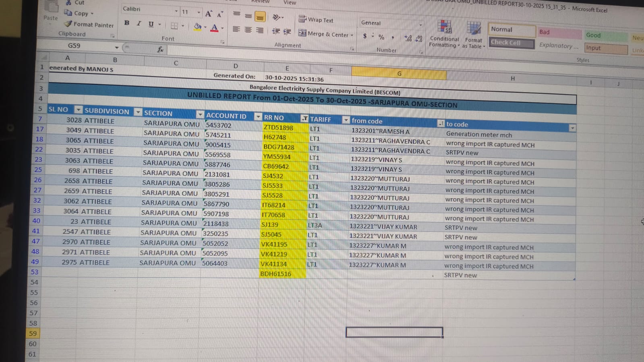This screenshot has height=362, width=644.
Task: Click the Select All corner button
Action: coord(43,57)
